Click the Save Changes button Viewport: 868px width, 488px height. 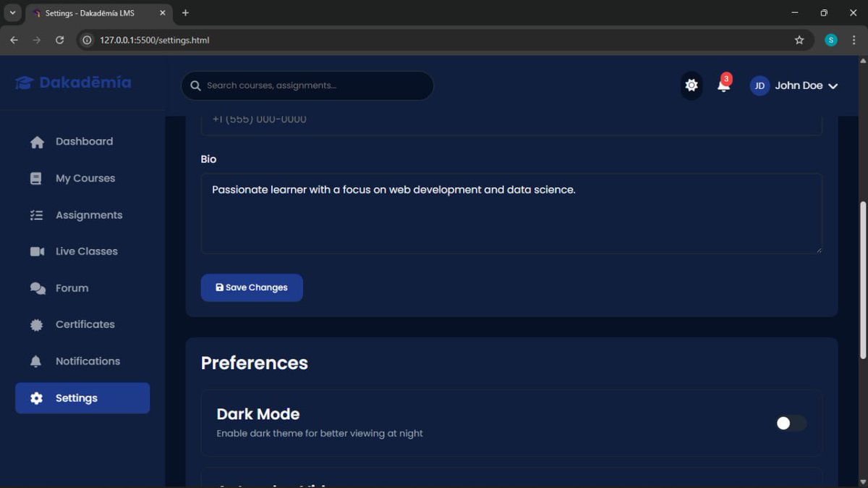252,287
